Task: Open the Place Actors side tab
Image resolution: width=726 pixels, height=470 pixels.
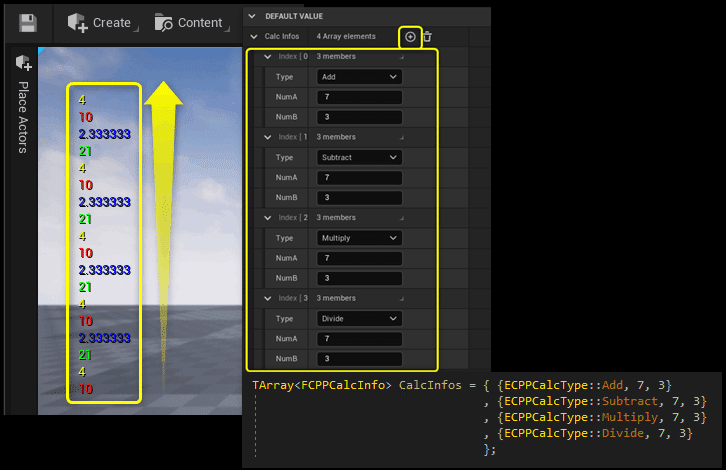Action: pyautogui.click(x=23, y=117)
